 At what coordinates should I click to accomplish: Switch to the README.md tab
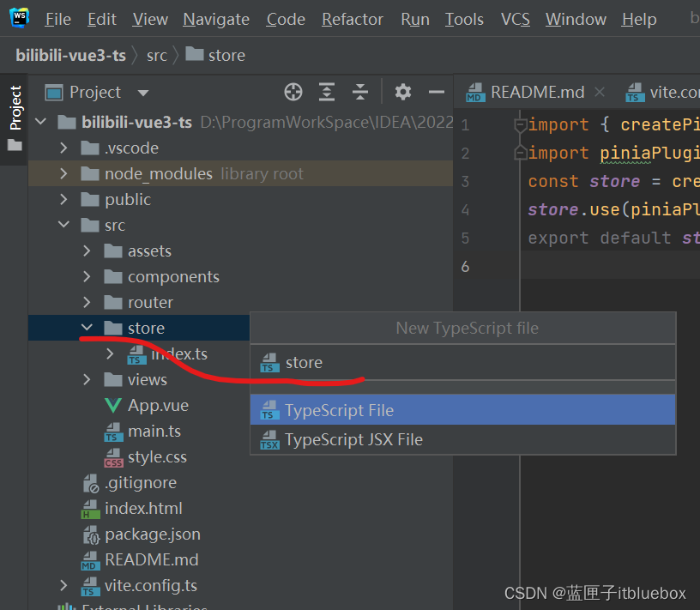point(535,93)
